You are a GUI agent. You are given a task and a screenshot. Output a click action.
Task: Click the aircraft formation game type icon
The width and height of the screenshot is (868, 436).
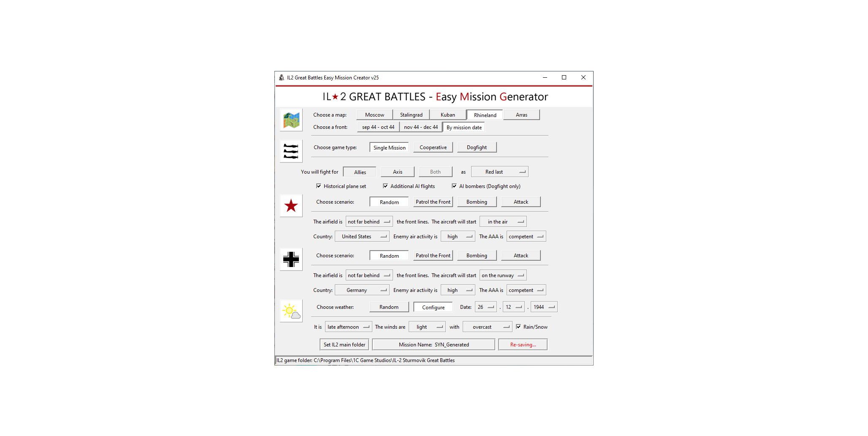(291, 151)
